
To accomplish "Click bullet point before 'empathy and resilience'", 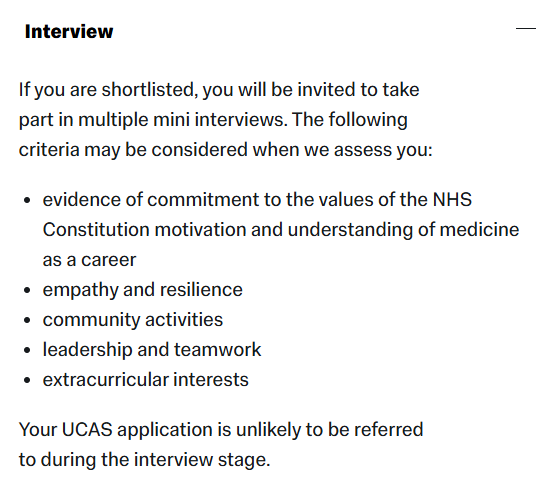I will pyautogui.click(x=27, y=290).
